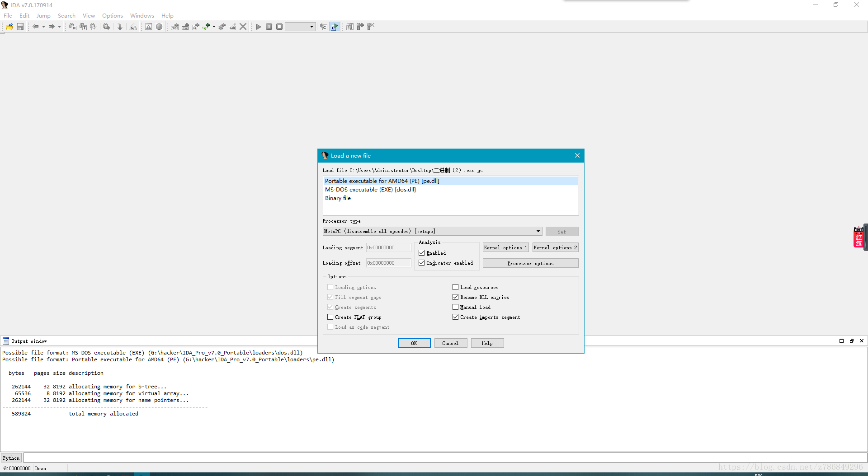
Task: Click the C function-call toolbar icon
Action: pos(324,27)
